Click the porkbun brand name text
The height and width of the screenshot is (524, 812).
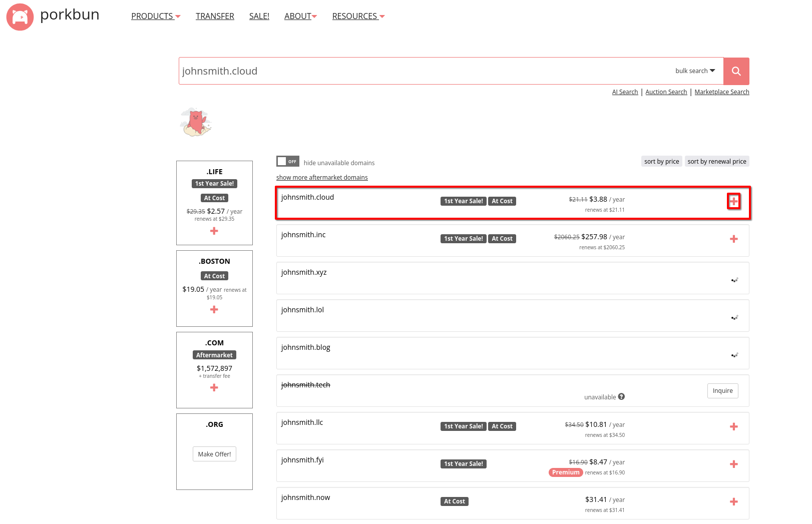[70, 15]
